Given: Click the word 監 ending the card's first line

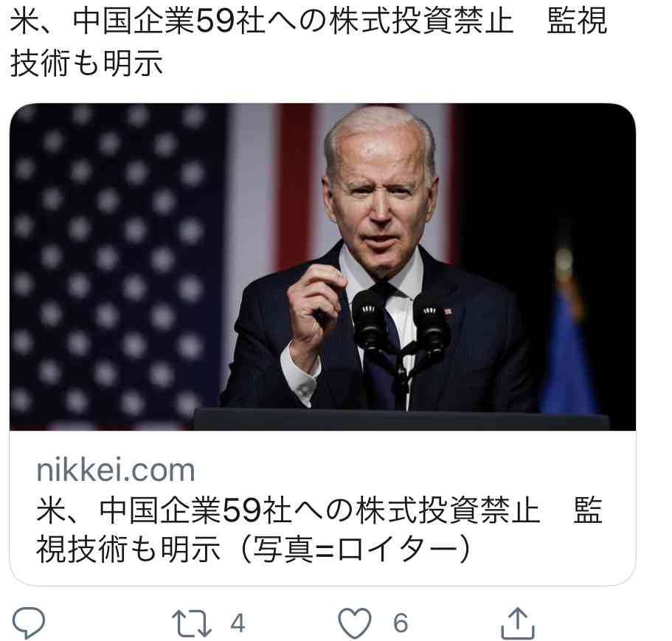Looking at the screenshot, I should pyautogui.click(x=588, y=510).
